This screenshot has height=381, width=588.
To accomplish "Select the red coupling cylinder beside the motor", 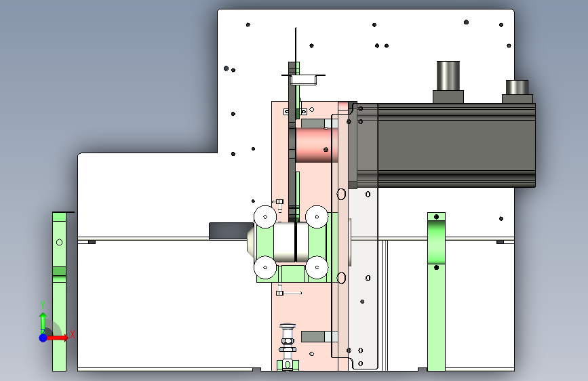I will click(317, 145).
